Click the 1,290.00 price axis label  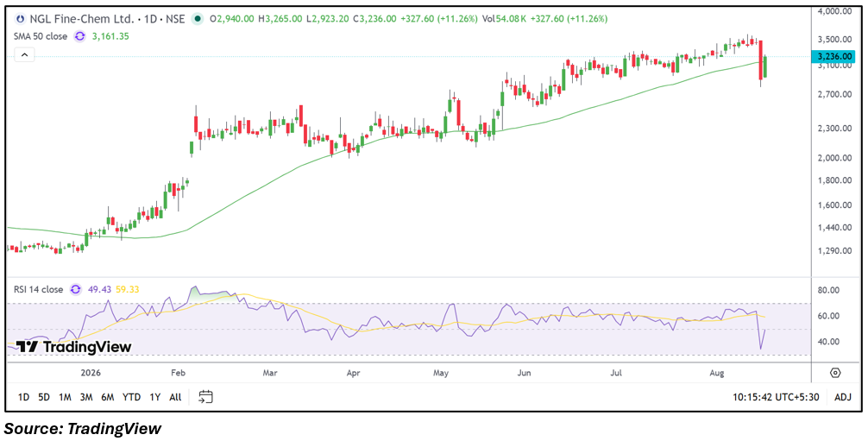point(834,251)
